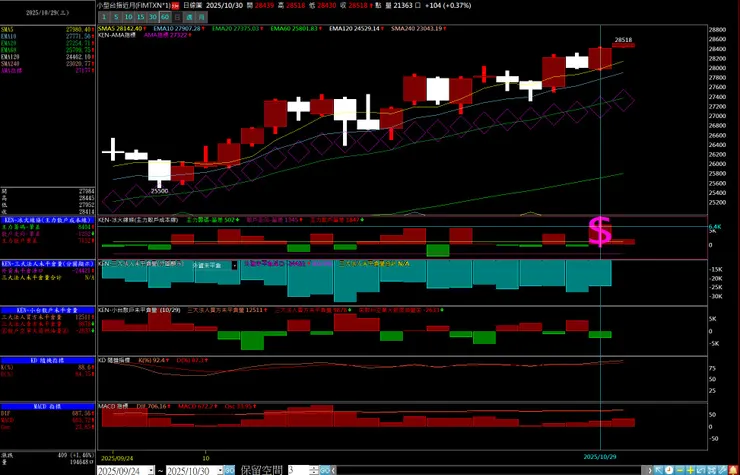The image size is (740, 475).
Task: Click the symbol name 小型台指近月(FIMTXN*1)
Action: [134, 6]
